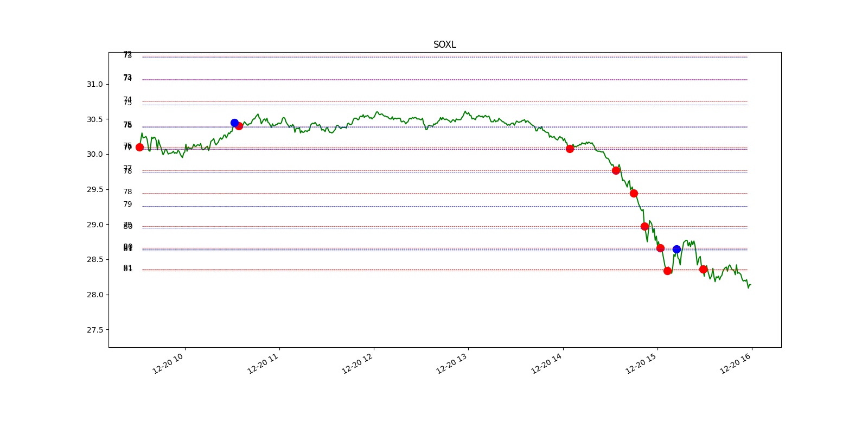
Task: Click the 12-20 16 x-axis label
Action: pyautogui.click(x=735, y=363)
